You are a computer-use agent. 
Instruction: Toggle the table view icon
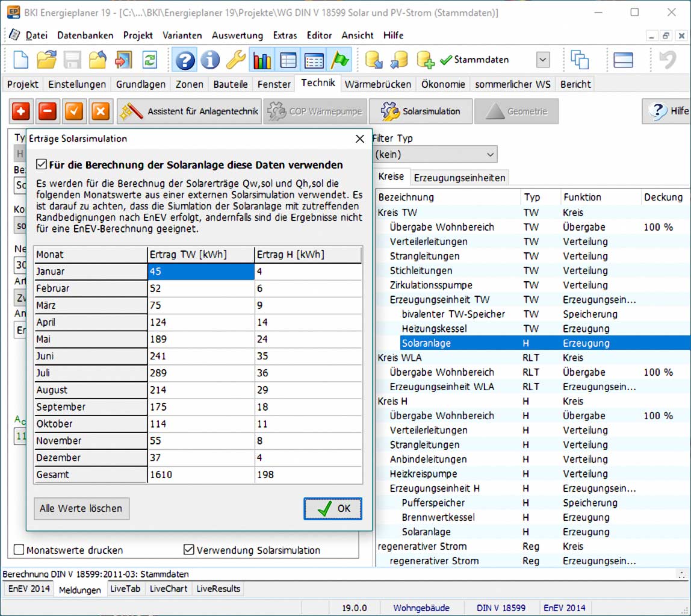[x=288, y=60]
